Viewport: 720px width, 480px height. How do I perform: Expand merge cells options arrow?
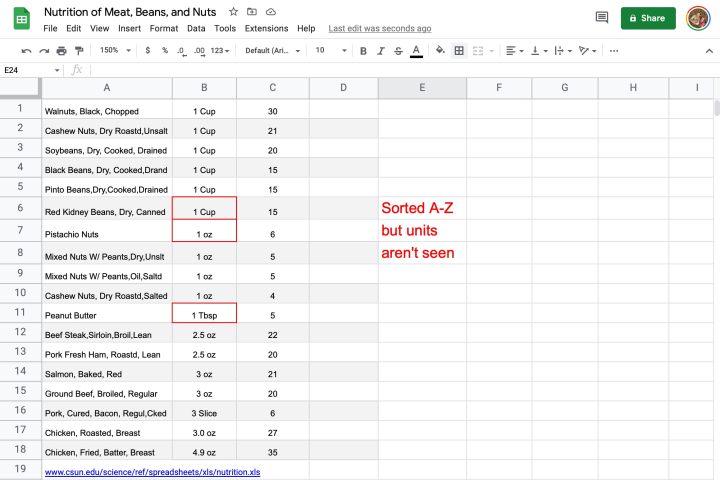tap(492, 51)
